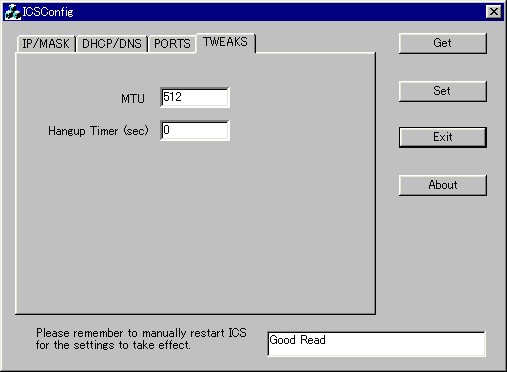
Task: Click the ICSConfig title bar icon
Action: [x=13, y=12]
